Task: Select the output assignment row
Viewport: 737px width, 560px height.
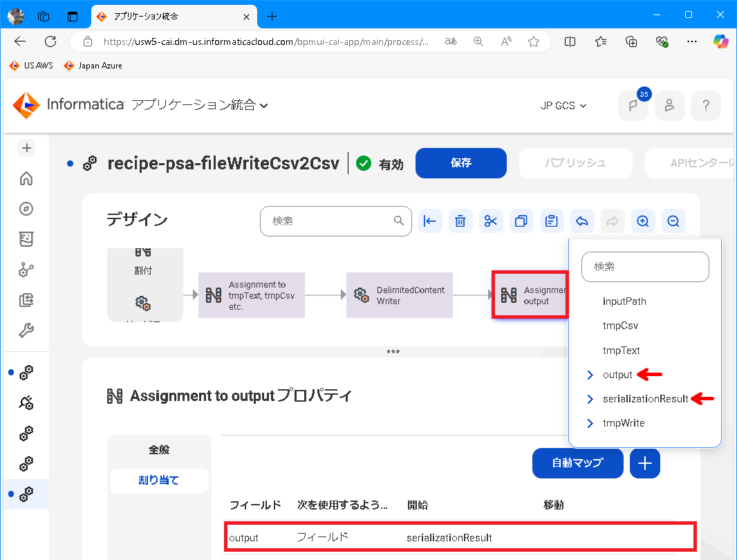Action: (x=460, y=537)
